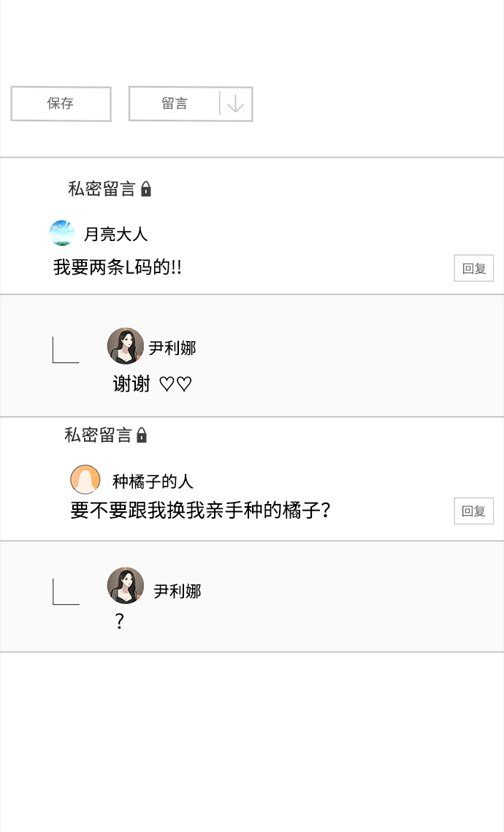Toggle privacy lock on second private message

pyautogui.click(x=142, y=435)
